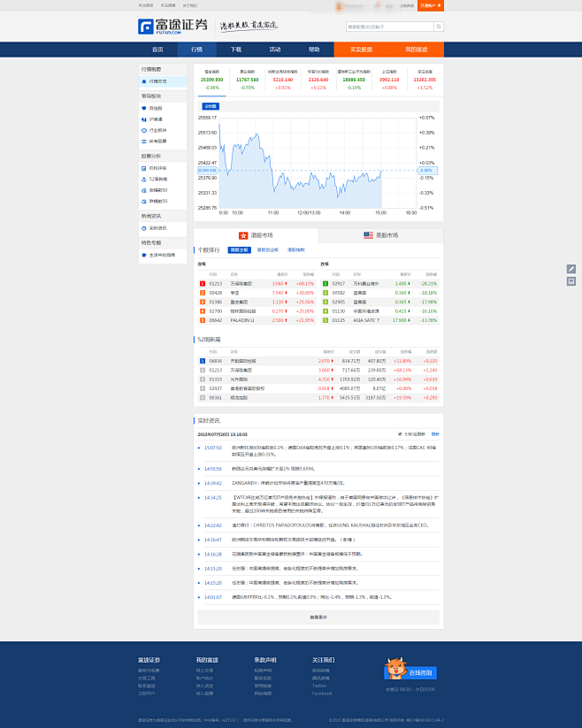Click the 恒生指数 index tile
582x728 pixels.
click(212, 80)
